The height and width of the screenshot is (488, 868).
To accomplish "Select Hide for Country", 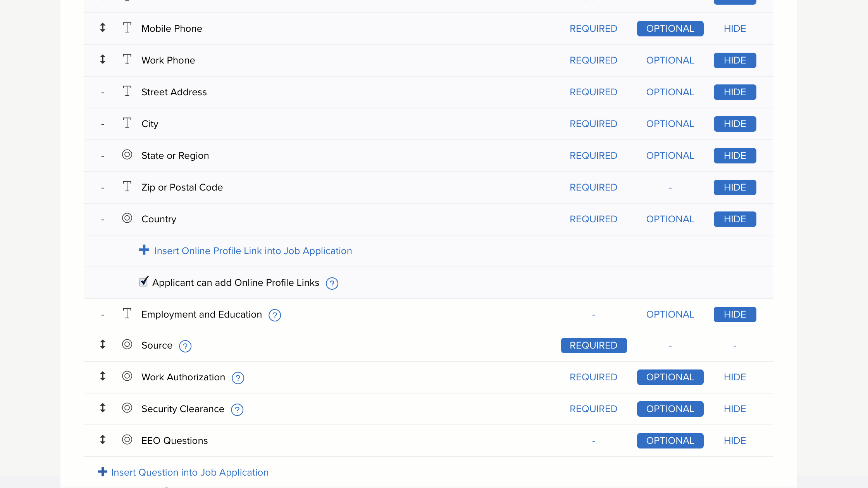I will coord(735,219).
